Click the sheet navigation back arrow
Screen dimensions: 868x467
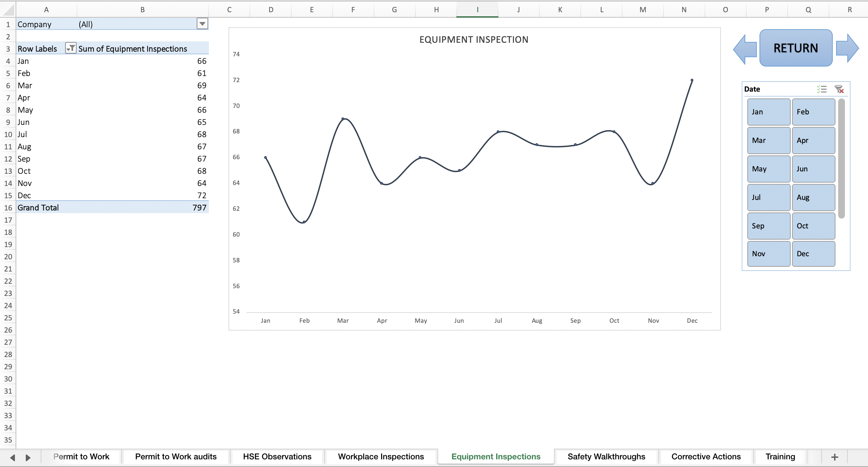[12, 457]
